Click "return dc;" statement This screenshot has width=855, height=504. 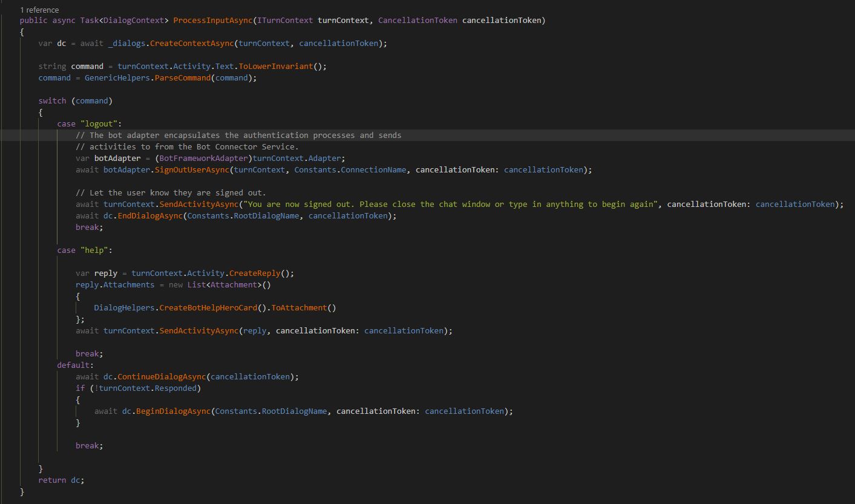(62, 480)
